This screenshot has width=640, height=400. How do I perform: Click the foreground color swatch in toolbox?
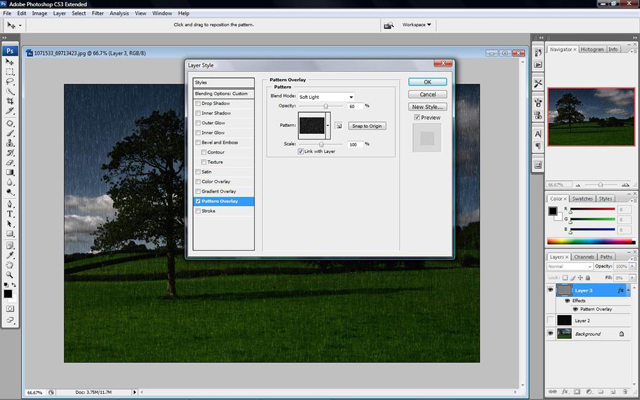(8, 293)
